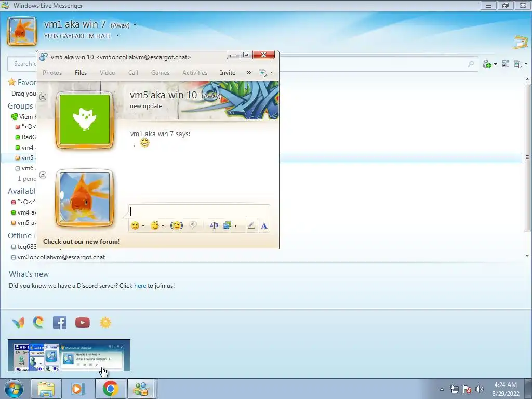Screen dimensions: 532x399
Task: Change the contact list layout icon
Action: 506,64
